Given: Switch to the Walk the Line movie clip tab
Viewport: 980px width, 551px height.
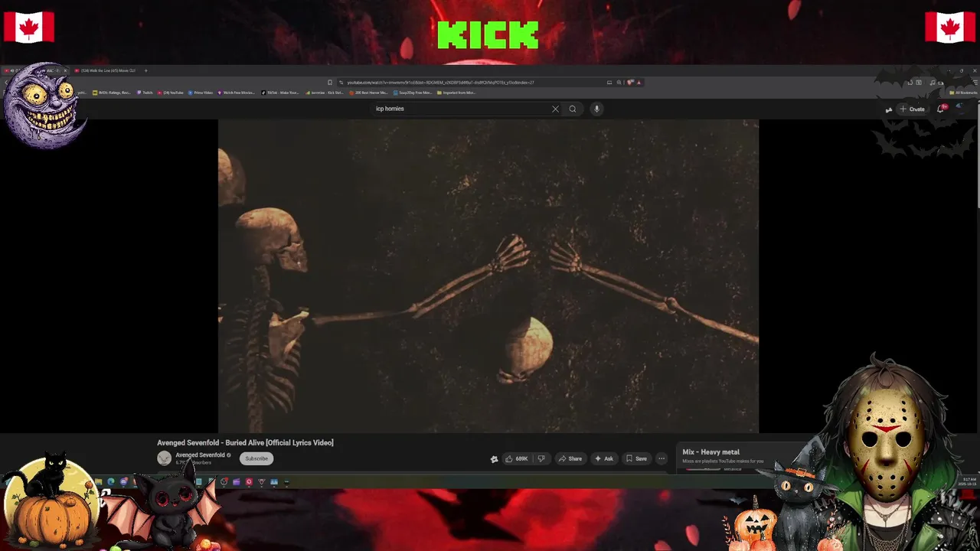Looking at the screenshot, I should (107, 70).
